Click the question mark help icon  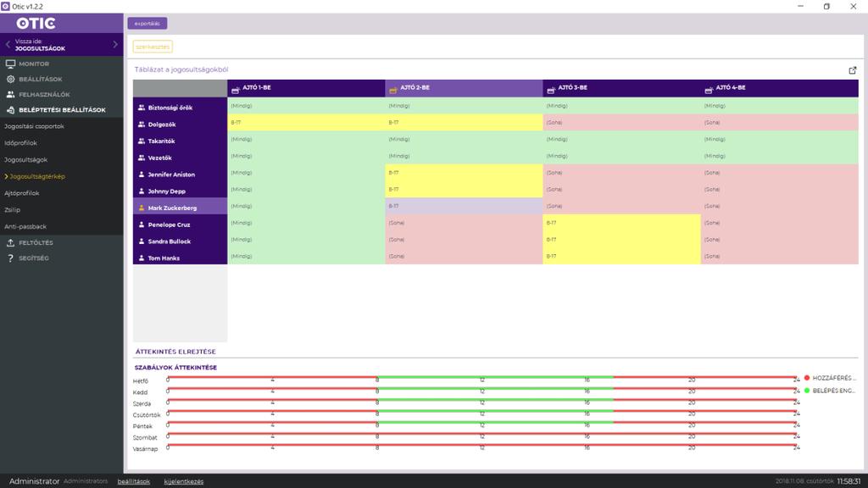pyautogui.click(x=10, y=258)
